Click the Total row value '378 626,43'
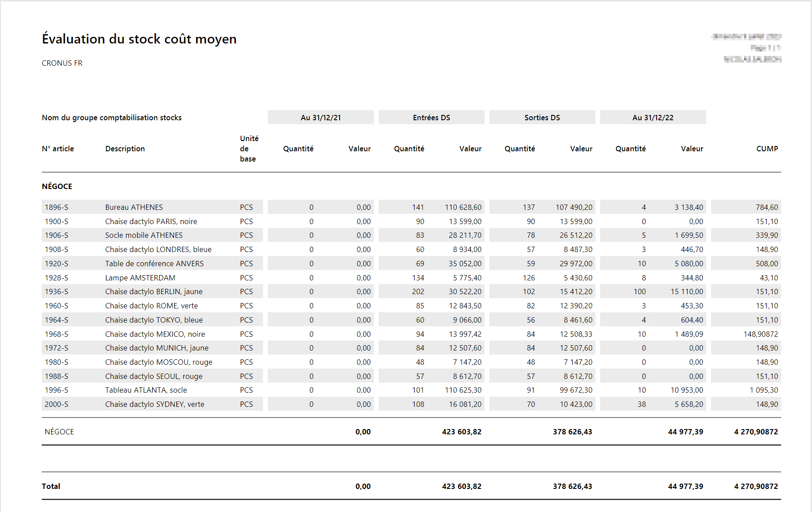The width and height of the screenshot is (812, 512). pyautogui.click(x=572, y=486)
